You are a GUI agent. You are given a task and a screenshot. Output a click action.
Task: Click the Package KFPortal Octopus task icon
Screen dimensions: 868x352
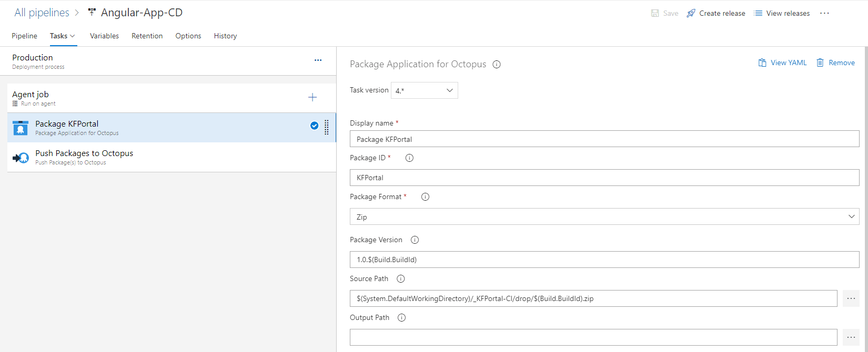pyautogui.click(x=21, y=128)
